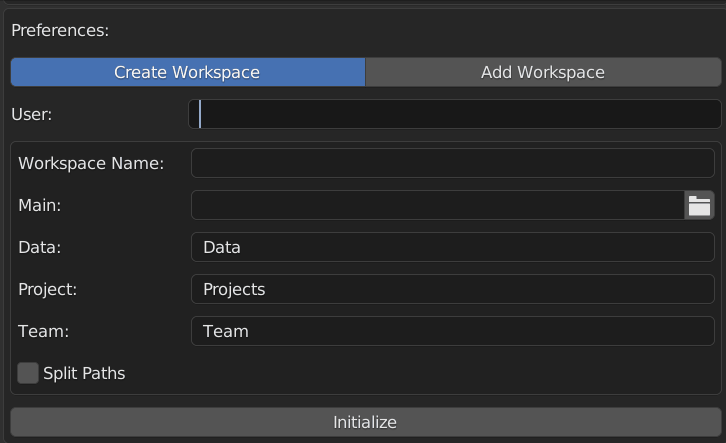Enable the Split Paths checkbox
726x443 pixels.
click(28, 373)
